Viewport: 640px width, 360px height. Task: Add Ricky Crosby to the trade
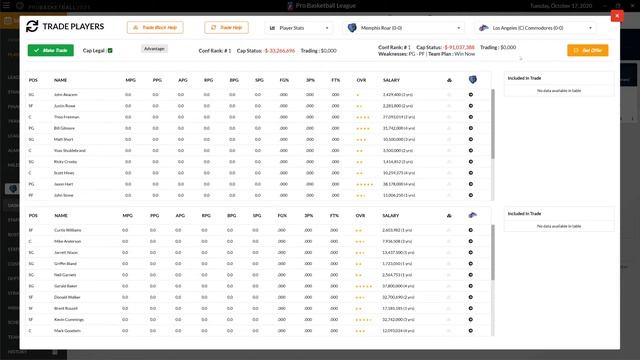point(471,162)
